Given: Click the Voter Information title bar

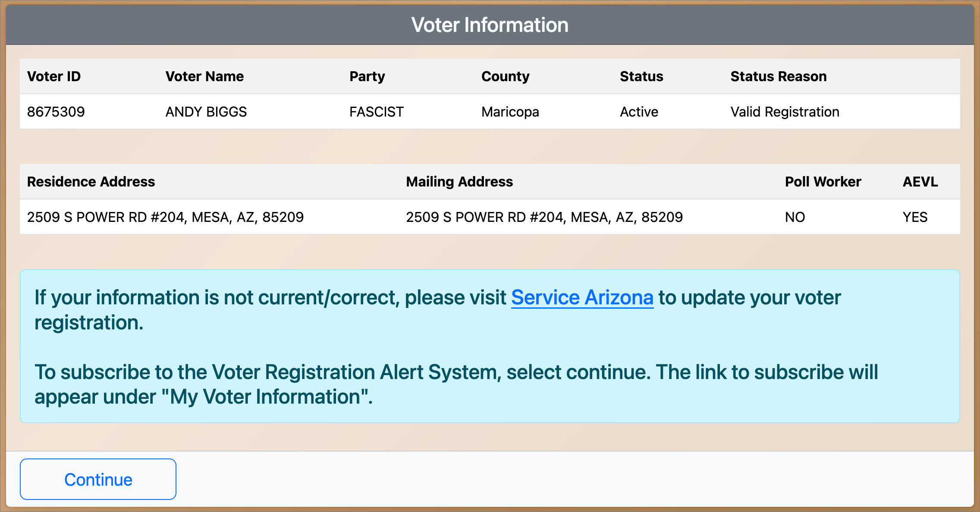Looking at the screenshot, I should pyautogui.click(x=490, y=25).
